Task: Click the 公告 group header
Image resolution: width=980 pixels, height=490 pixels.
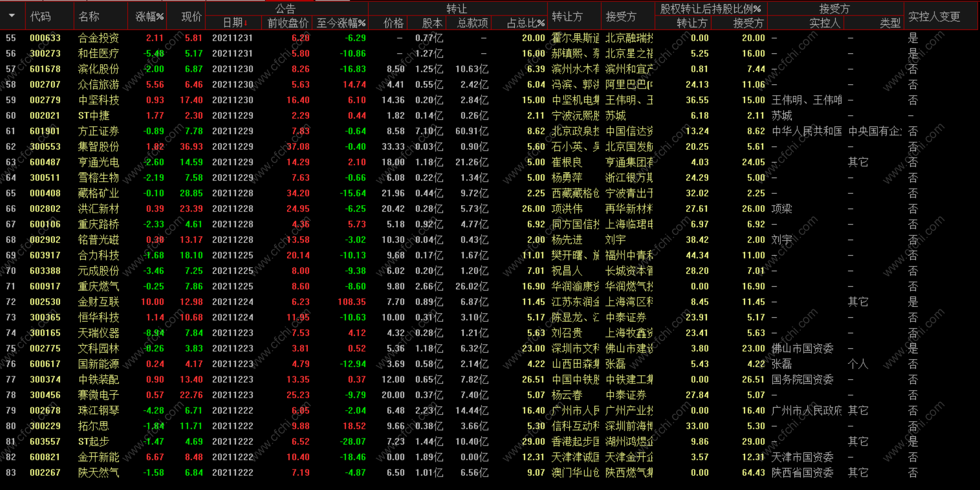Action: [285, 8]
